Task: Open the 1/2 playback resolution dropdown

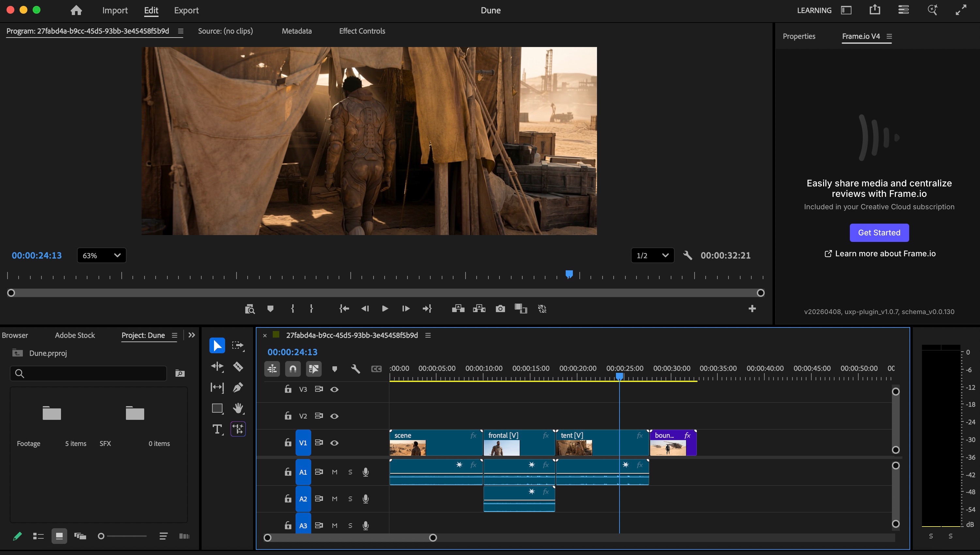Action: coord(652,255)
